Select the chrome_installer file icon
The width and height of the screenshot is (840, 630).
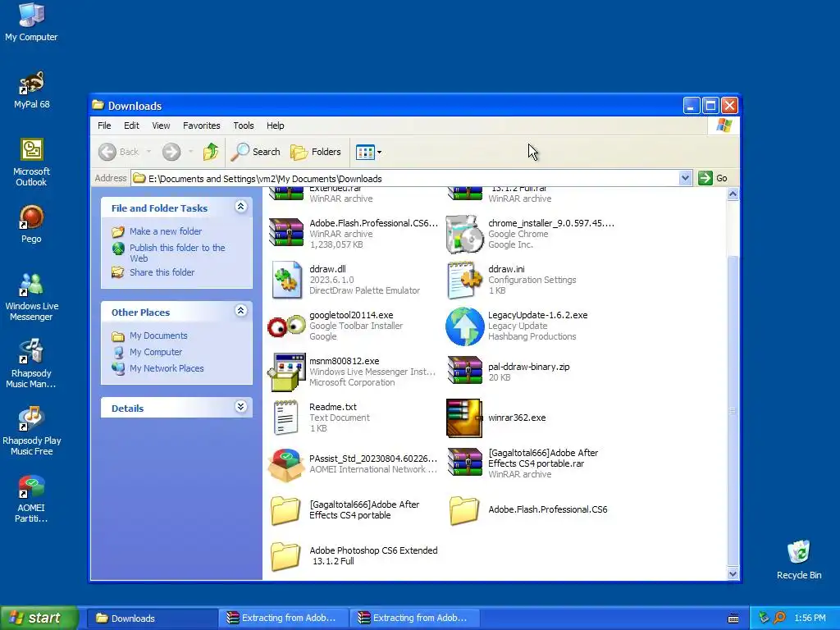(x=464, y=234)
